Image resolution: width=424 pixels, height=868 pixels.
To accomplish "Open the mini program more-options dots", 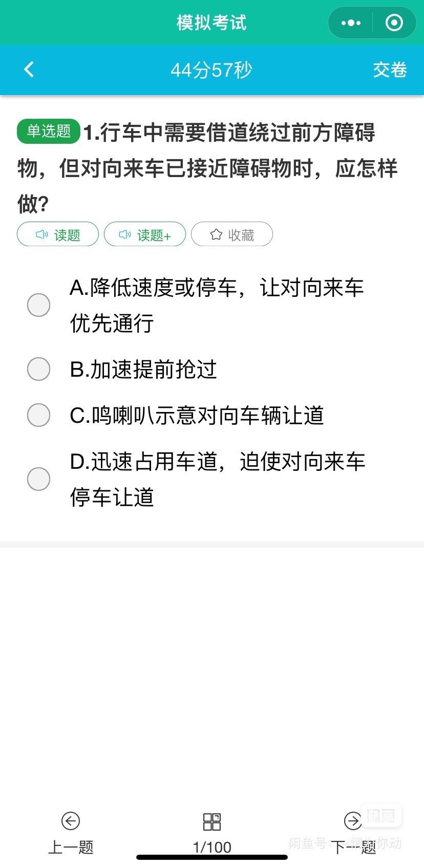I will [351, 23].
